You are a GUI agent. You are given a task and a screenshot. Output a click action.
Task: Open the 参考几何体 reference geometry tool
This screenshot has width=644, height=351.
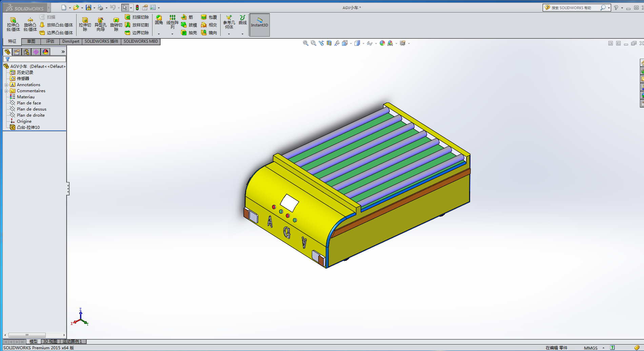tap(229, 22)
